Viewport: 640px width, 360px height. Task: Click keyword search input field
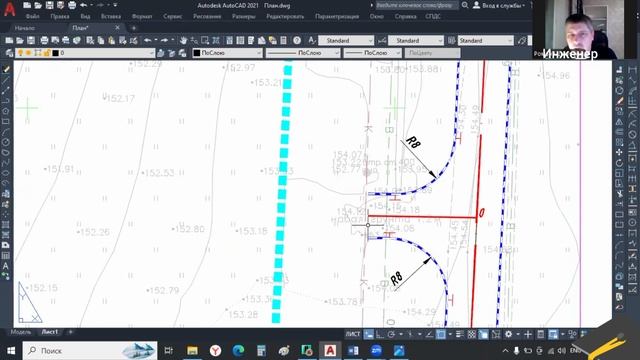click(417, 5)
